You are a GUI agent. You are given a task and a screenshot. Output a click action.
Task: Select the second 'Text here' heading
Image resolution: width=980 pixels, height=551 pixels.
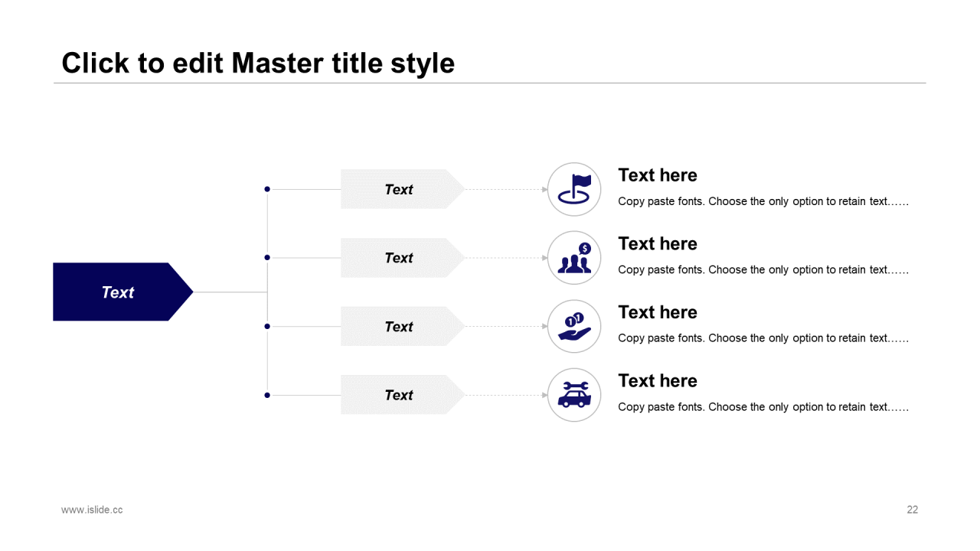pyautogui.click(x=658, y=243)
